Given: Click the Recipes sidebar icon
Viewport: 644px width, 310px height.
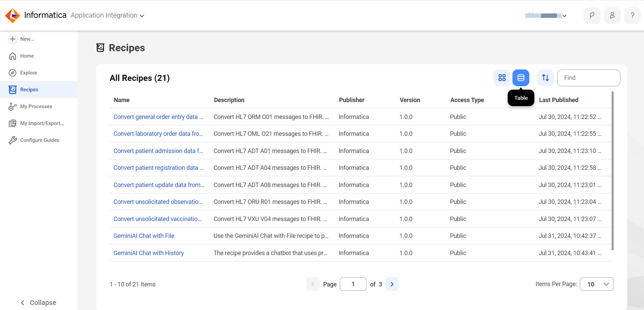Looking at the screenshot, I should click(x=12, y=90).
